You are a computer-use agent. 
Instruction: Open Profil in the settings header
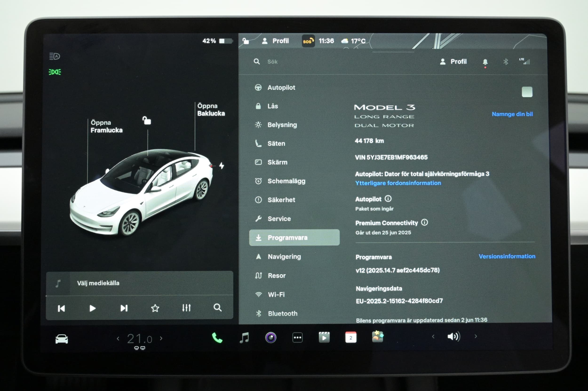(453, 62)
